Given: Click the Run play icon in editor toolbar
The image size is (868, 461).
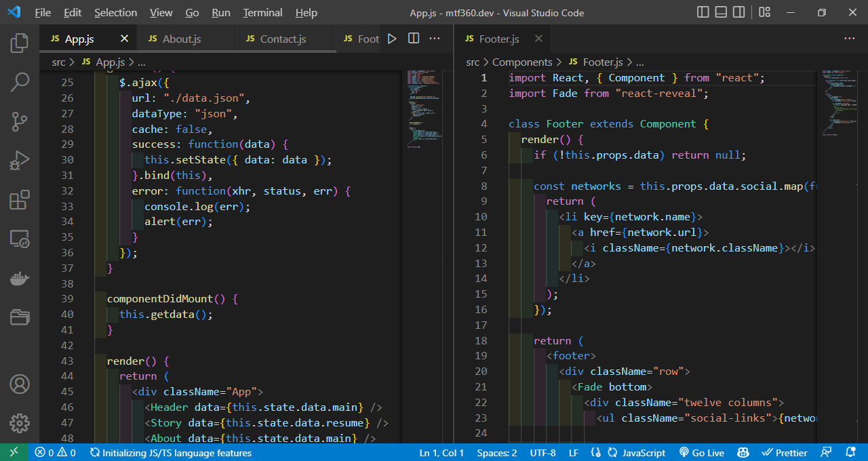Looking at the screenshot, I should [392, 39].
